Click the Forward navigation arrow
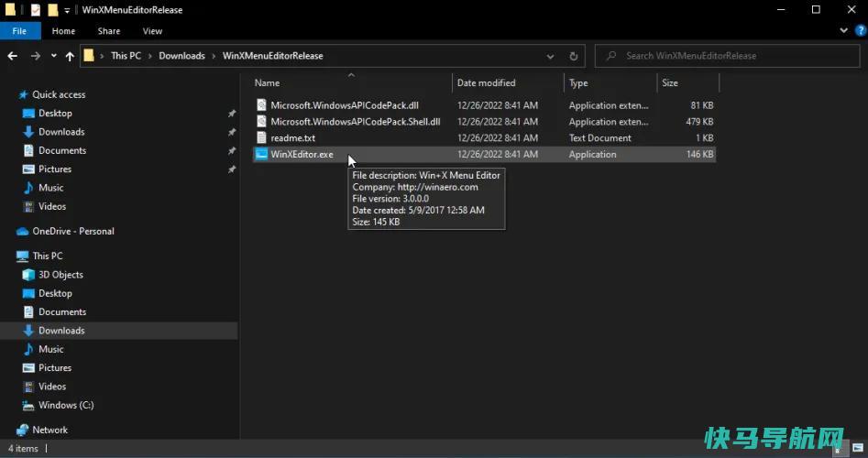The image size is (868, 458). pos(36,56)
